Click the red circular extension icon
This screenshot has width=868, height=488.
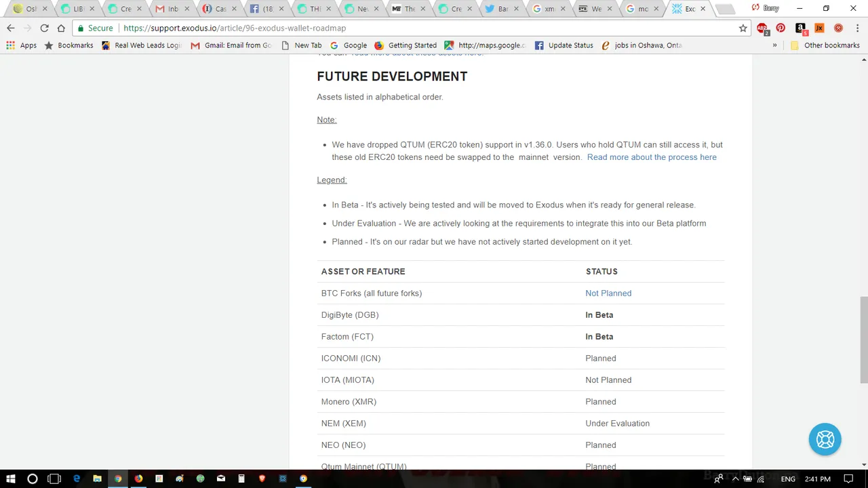click(838, 28)
